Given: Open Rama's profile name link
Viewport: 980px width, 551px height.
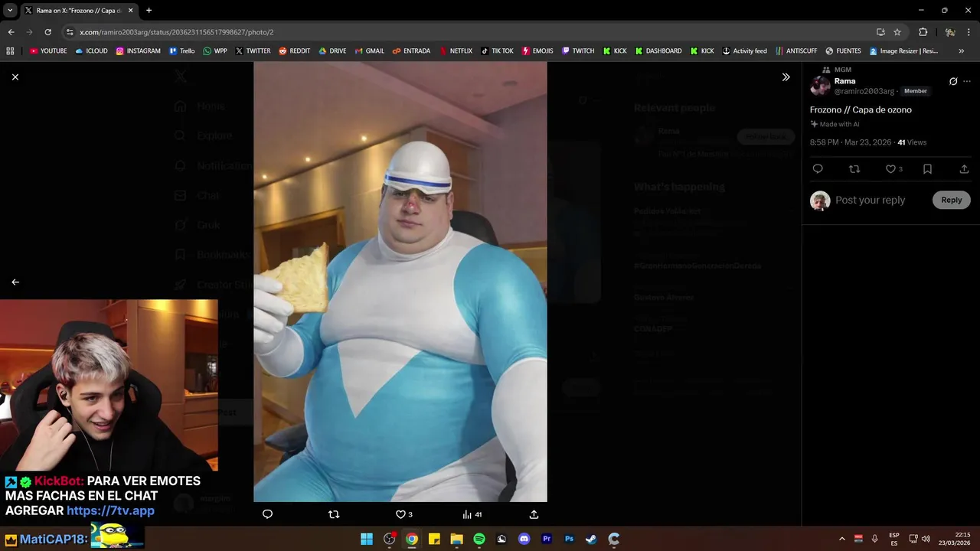Looking at the screenshot, I should (845, 81).
